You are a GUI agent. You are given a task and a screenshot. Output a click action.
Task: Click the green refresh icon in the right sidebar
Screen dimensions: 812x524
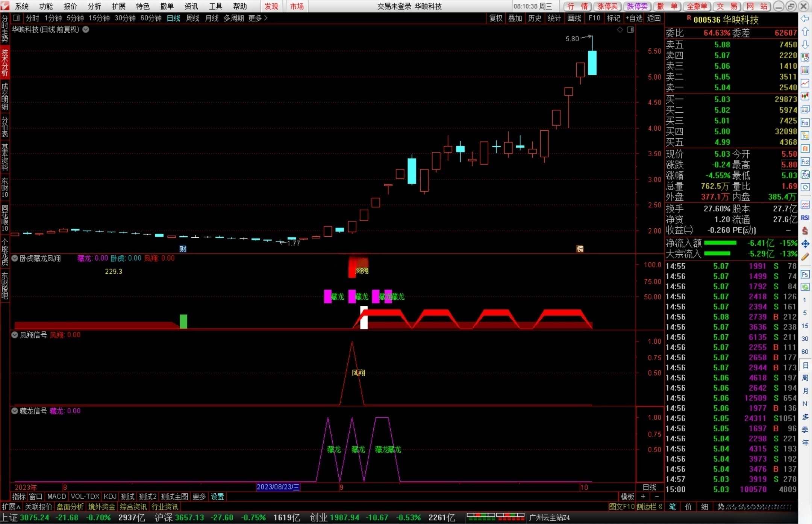click(805, 287)
